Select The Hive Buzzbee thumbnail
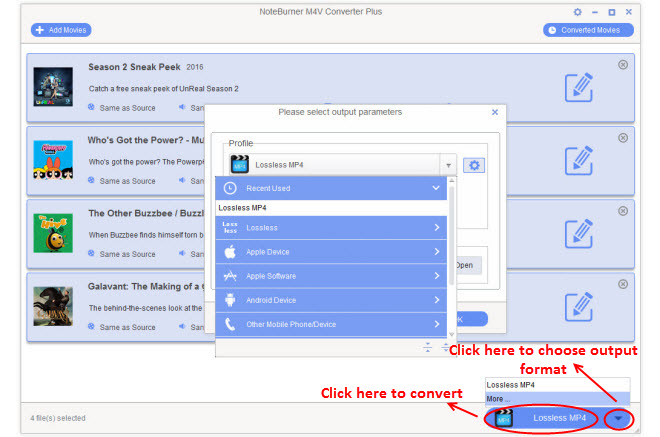Screen dimensions: 660x437 pyautogui.click(x=53, y=233)
